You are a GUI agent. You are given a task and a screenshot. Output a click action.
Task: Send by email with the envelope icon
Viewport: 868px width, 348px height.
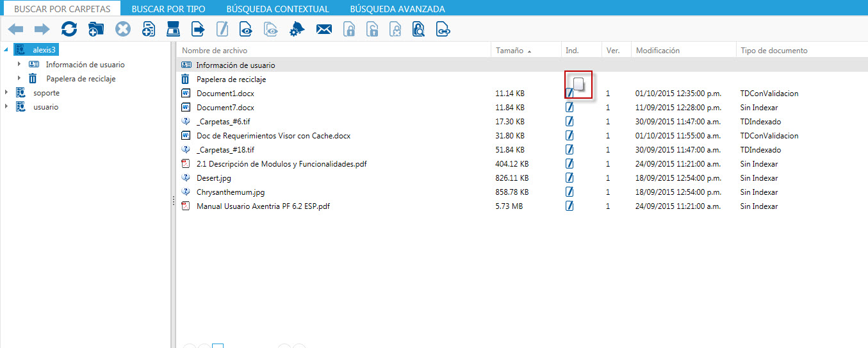pos(324,29)
